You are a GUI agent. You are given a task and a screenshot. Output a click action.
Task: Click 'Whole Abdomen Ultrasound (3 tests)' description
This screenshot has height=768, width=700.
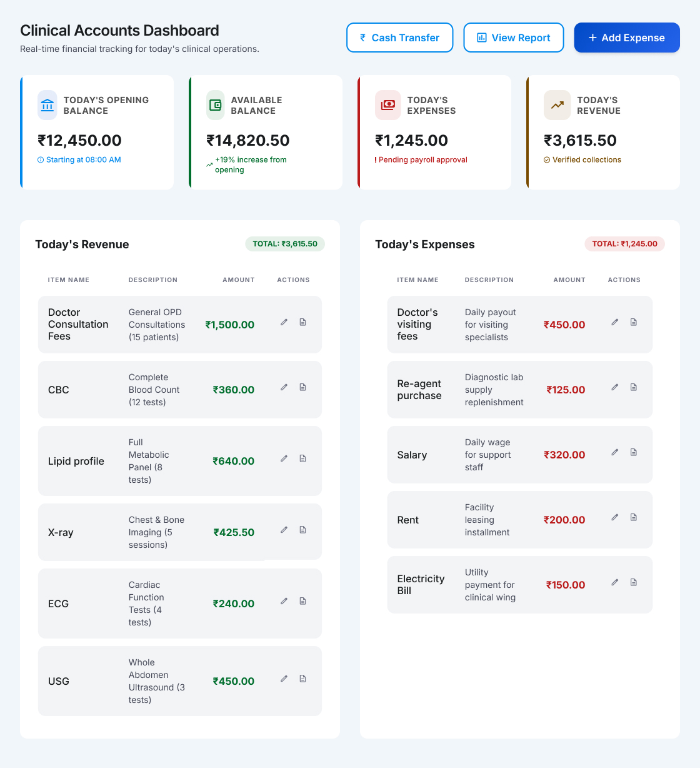157,681
